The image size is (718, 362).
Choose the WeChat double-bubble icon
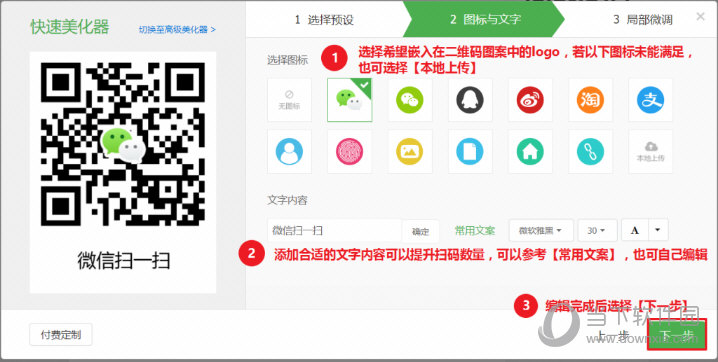pos(350,100)
